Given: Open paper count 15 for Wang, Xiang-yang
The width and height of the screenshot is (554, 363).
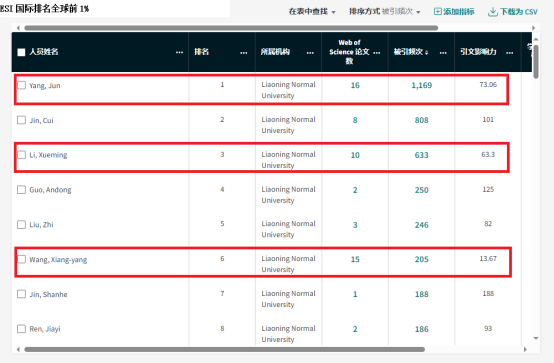Looking at the screenshot, I should (355, 259).
